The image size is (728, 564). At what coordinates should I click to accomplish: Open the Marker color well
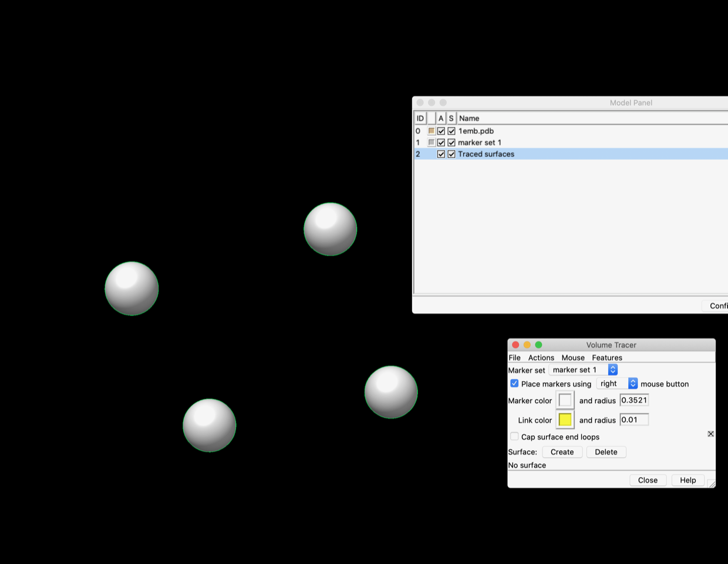pyautogui.click(x=565, y=401)
